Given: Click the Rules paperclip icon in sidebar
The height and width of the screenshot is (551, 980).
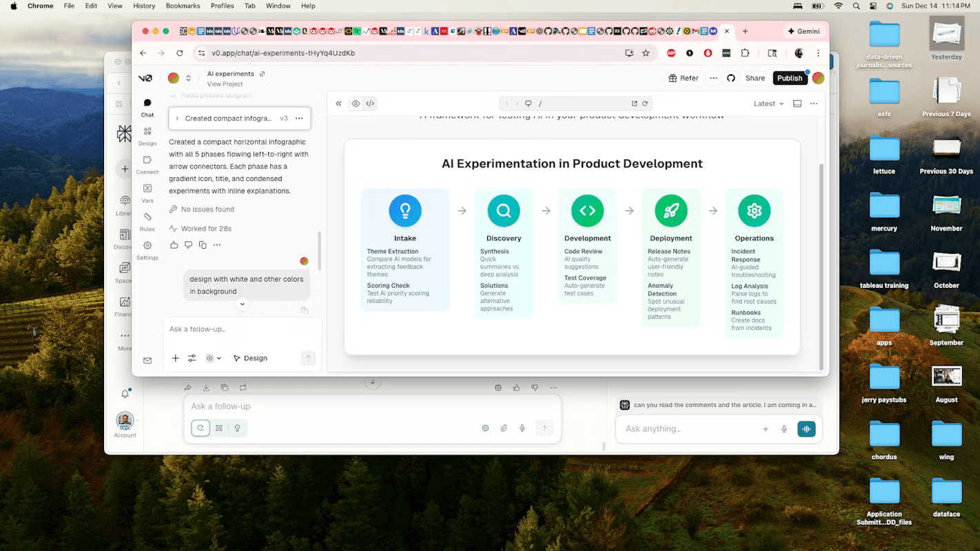Looking at the screenshot, I should click(147, 217).
